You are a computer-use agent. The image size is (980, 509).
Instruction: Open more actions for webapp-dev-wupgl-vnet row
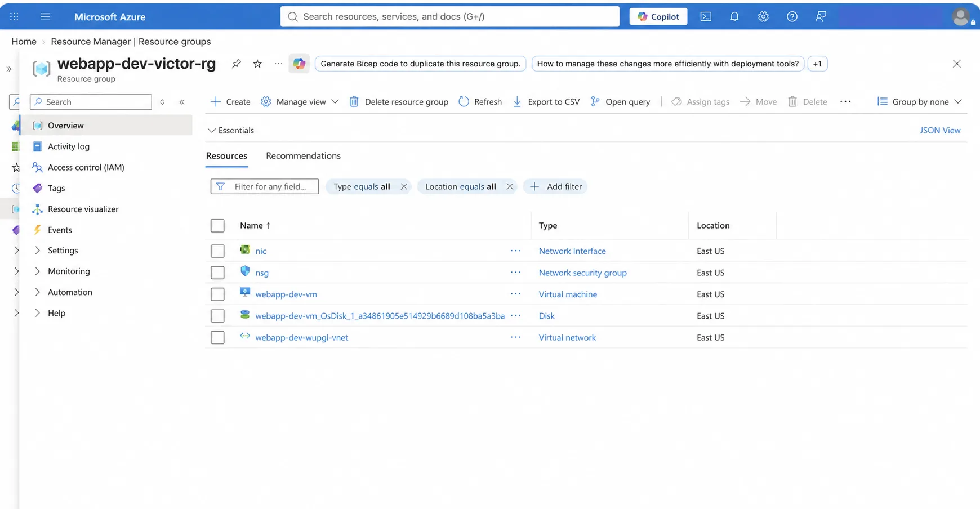(x=515, y=337)
